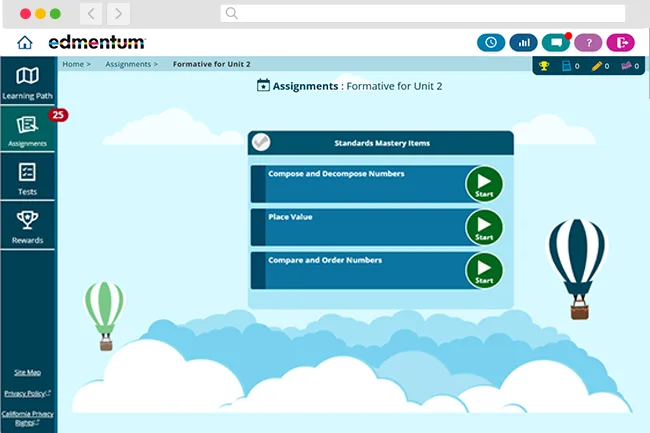Start the Place Value activity
650x433 pixels.
tap(484, 227)
